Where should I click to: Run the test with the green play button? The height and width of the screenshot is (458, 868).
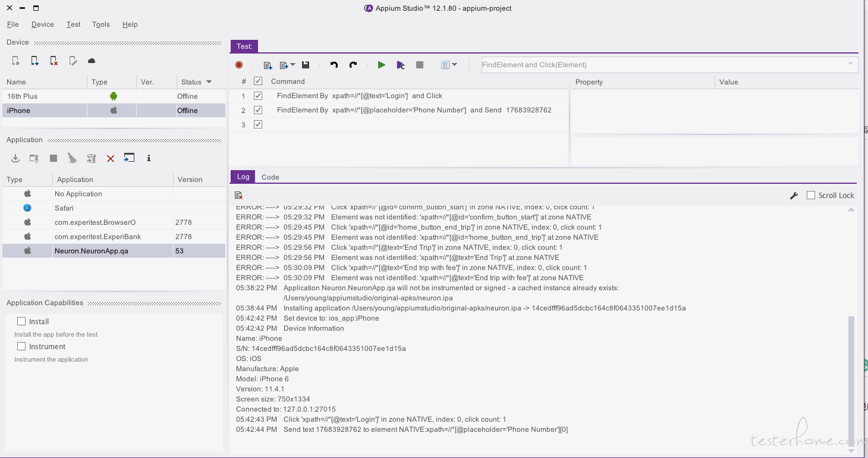pos(382,65)
